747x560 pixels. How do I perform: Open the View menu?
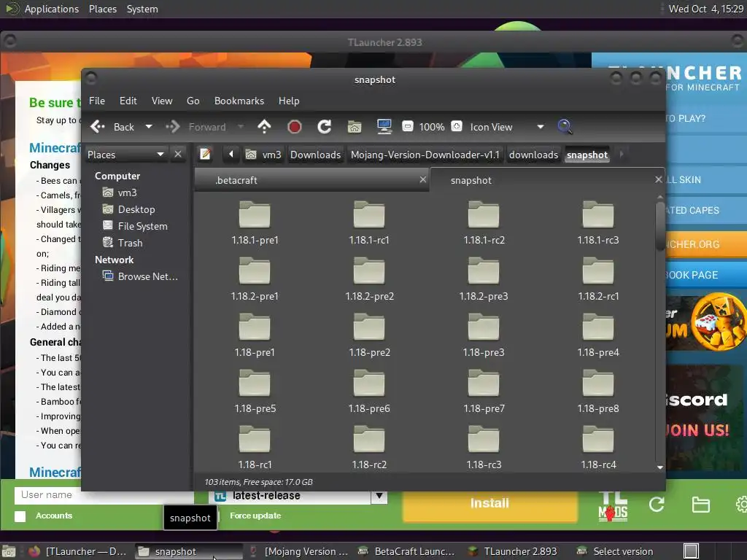(x=162, y=101)
